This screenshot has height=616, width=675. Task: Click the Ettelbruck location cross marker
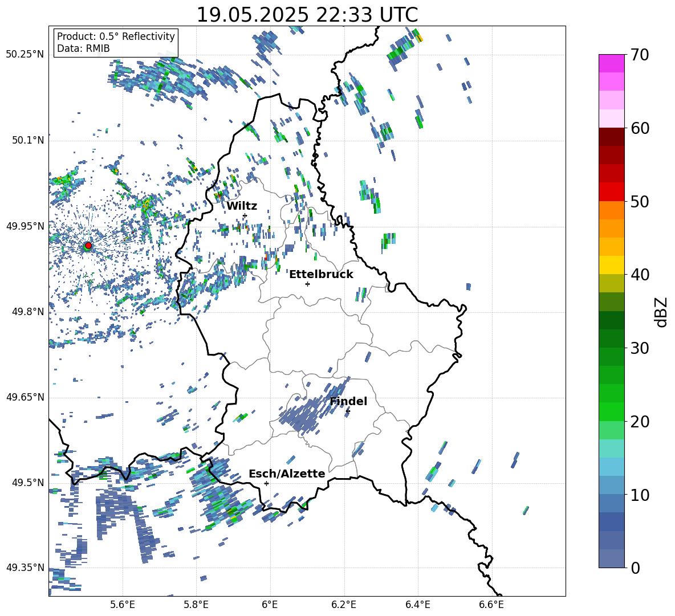[x=307, y=284]
